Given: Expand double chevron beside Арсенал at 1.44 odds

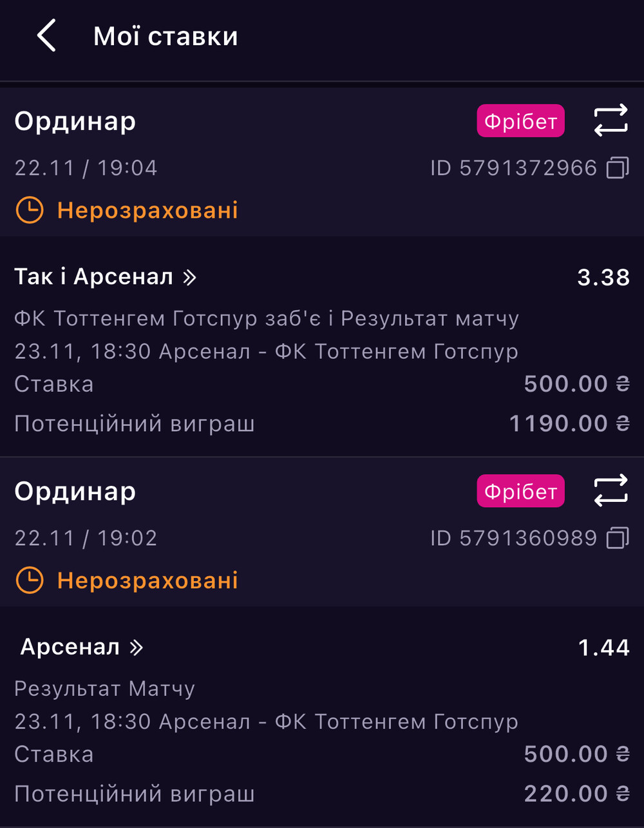Looking at the screenshot, I should click(136, 647).
